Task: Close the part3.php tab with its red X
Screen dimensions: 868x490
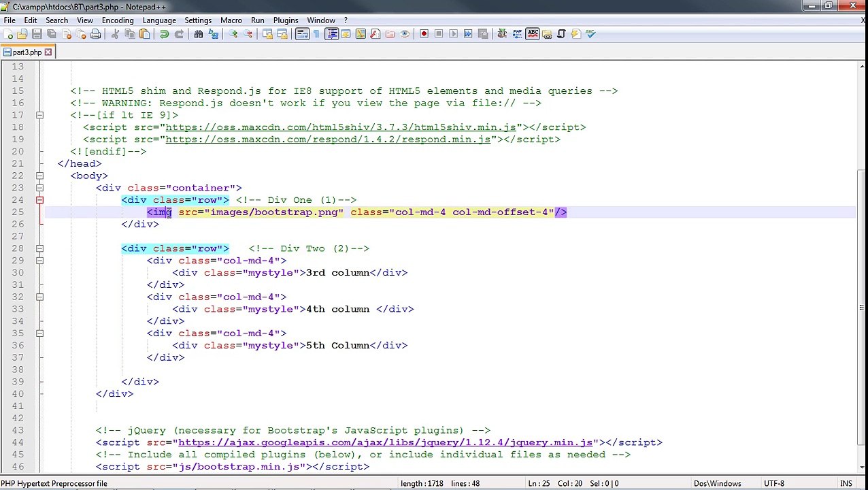Action: [x=48, y=52]
